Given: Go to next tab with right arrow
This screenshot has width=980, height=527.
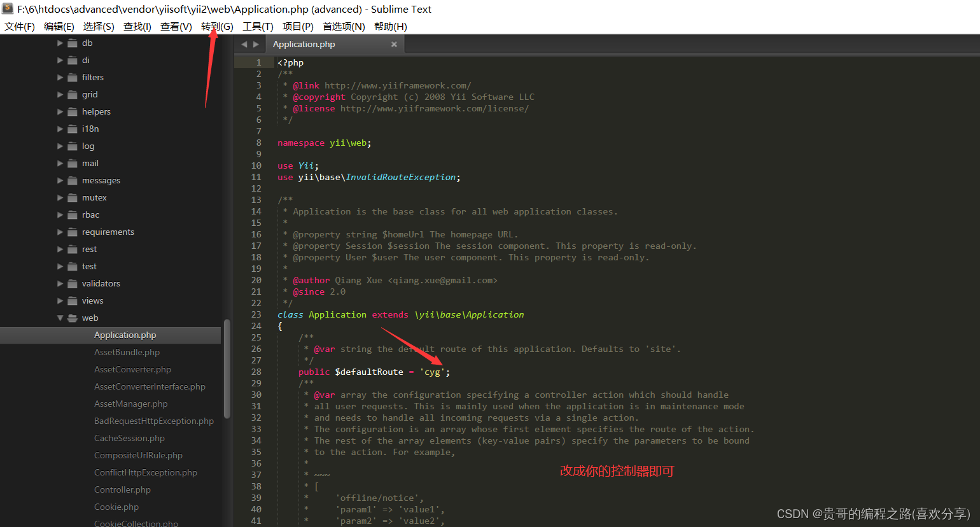Looking at the screenshot, I should 256,44.
